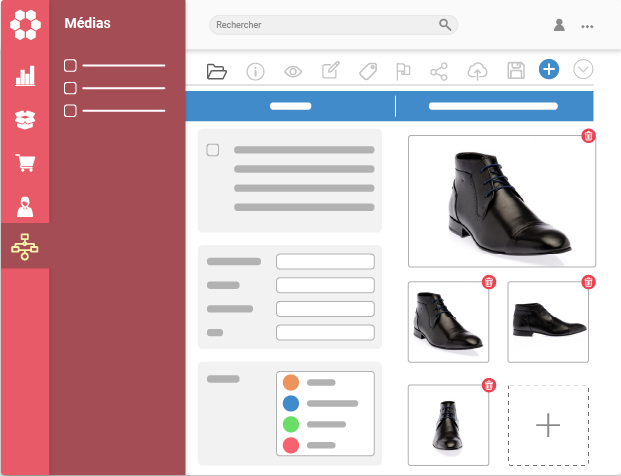Select the red color swatch
The height and width of the screenshot is (476, 621).
(291, 446)
